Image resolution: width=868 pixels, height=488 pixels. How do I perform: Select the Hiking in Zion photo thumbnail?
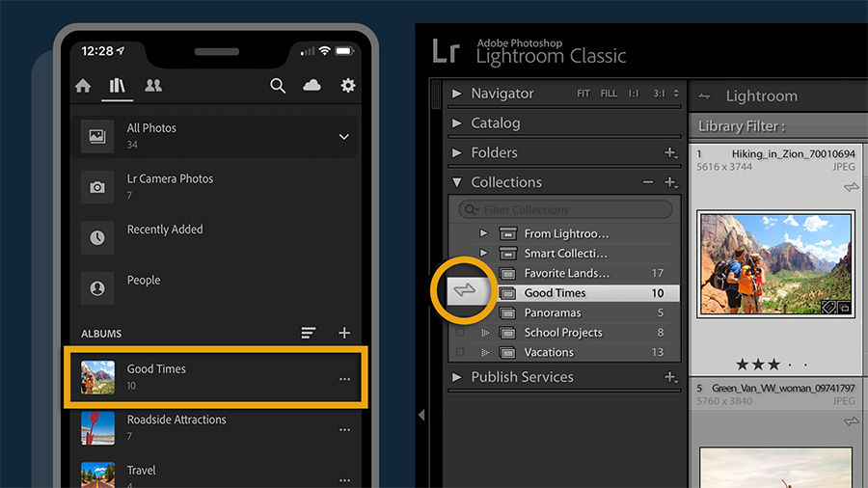point(775,263)
